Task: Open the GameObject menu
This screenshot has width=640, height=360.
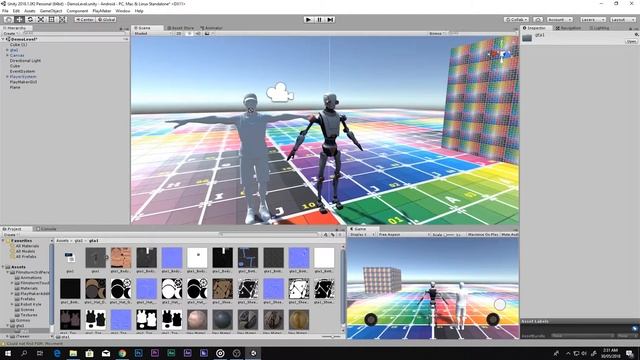Action: pos(51,11)
